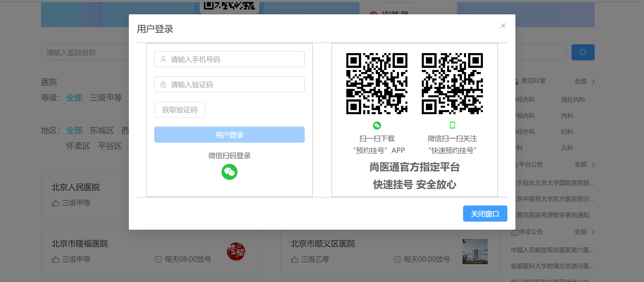Click clock icon next to 每天00:00放号

[397, 259]
